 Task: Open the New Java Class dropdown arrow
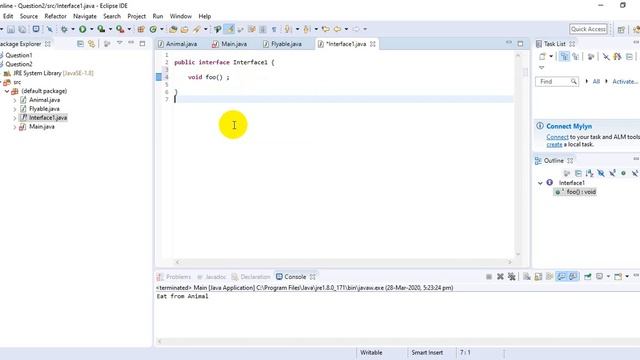click(162, 29)
